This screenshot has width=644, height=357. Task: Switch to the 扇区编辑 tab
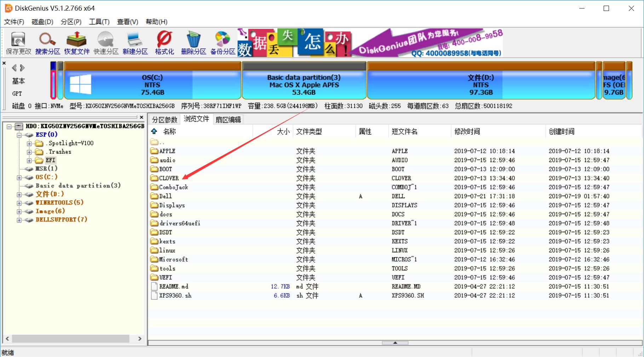click(x=228, y=119)
